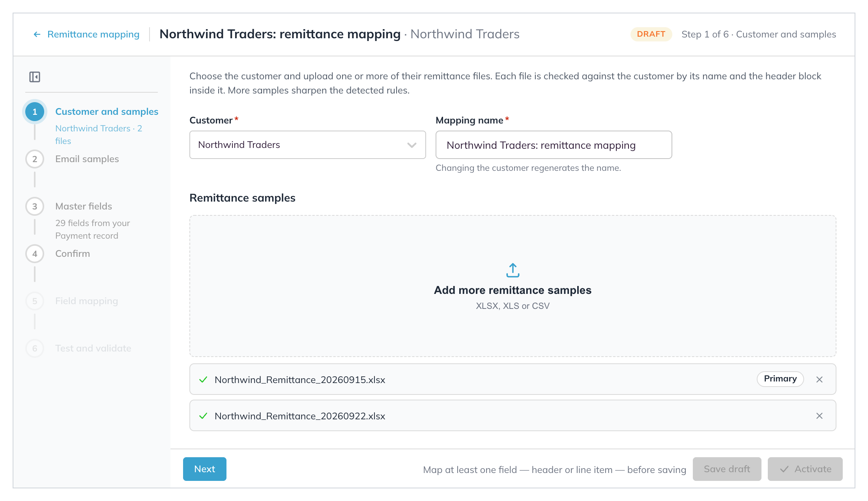Click 'XLSX, XLS or CSV' text
The width and height of the screenshot is (868, 501).
[x=513, y=306]
